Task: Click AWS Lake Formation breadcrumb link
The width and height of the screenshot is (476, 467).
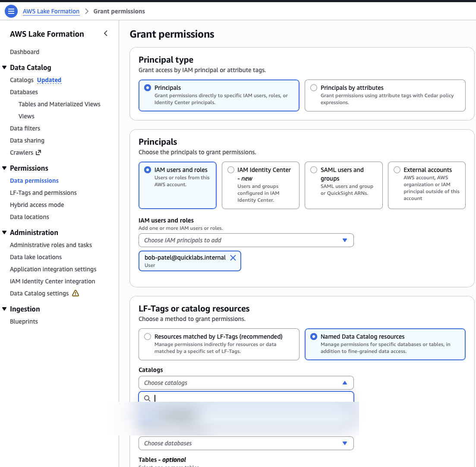Action: click(x=51, y=11)
